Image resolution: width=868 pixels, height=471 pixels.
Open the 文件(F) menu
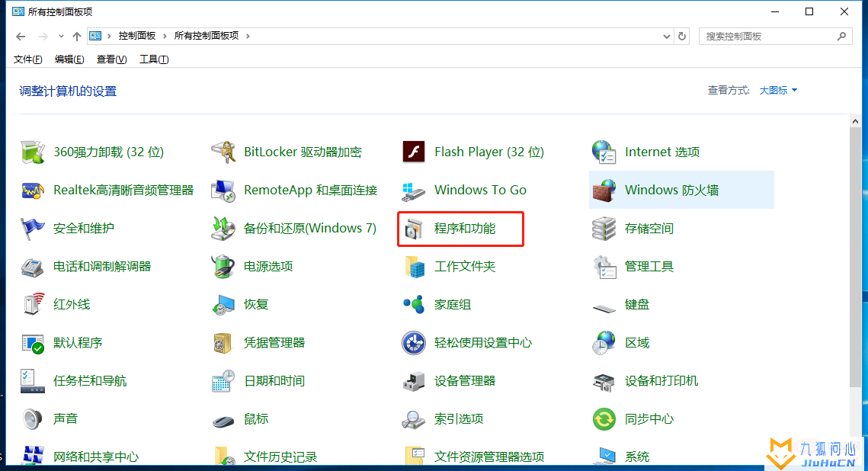click(27, 59)
